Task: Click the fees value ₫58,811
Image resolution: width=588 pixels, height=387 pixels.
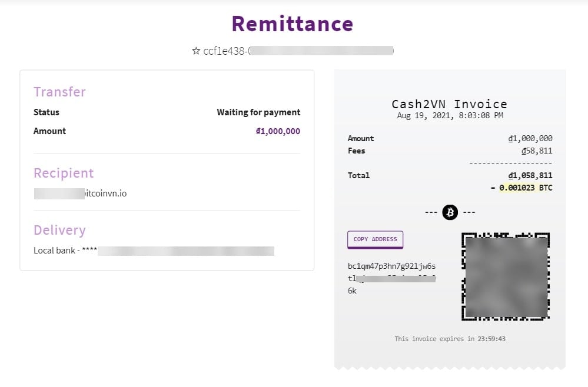Action: tap(537, 151)
